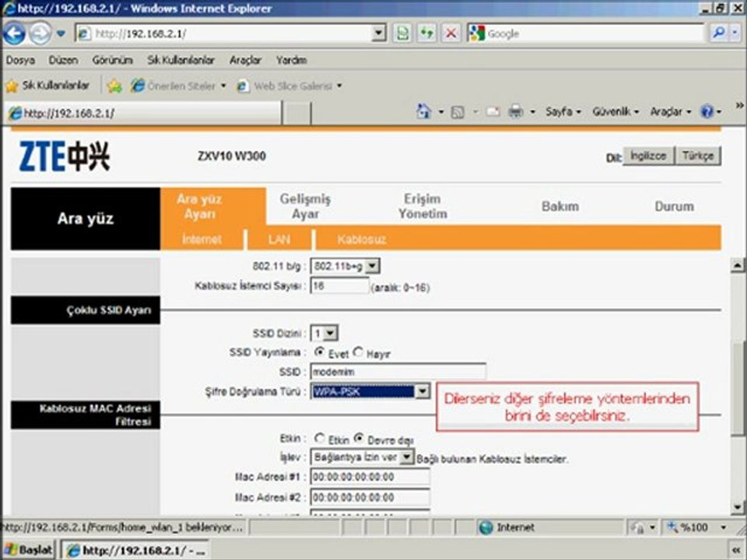Image resolution: width=747 pixels, height=560 pixels.
Task: Select Hayır for SSID Yayınlama
Action: coord(358,352)
